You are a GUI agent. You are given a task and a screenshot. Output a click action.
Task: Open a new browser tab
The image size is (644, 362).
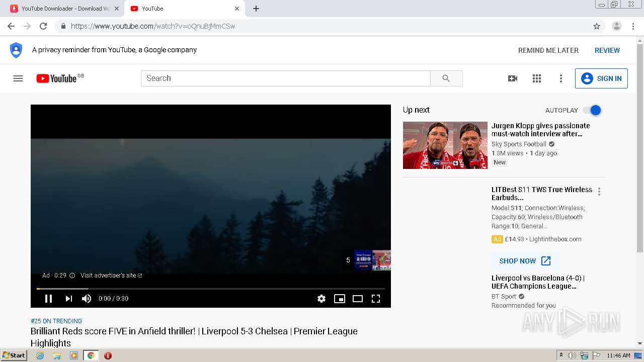(256, 9)
